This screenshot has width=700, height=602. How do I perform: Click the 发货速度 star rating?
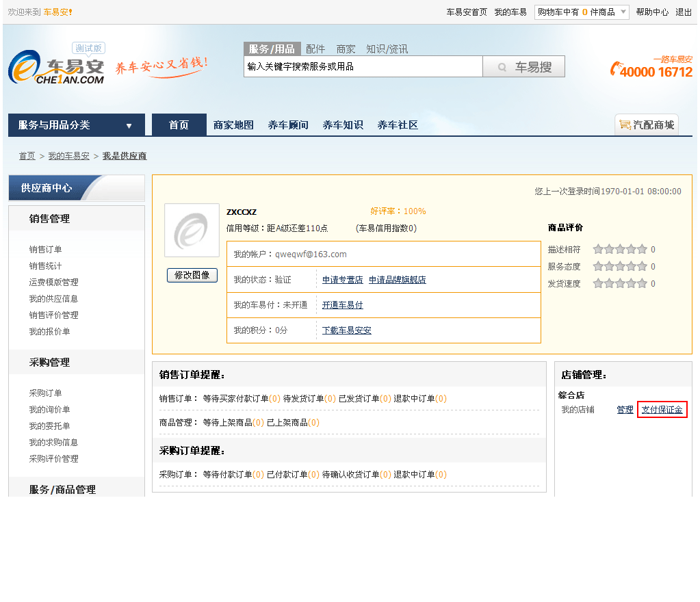tap(620, 283)
